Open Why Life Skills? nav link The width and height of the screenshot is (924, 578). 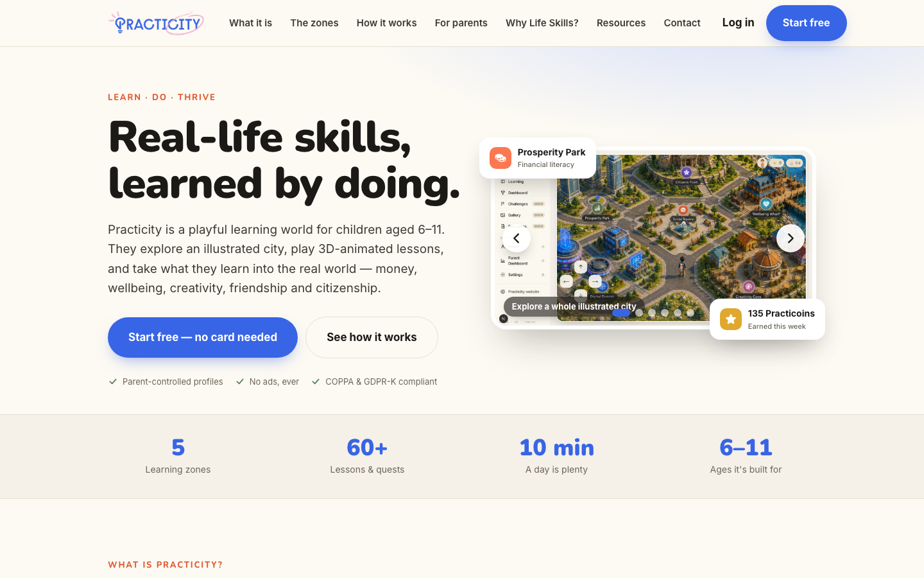pyautogui.click(x=542, y=23)
